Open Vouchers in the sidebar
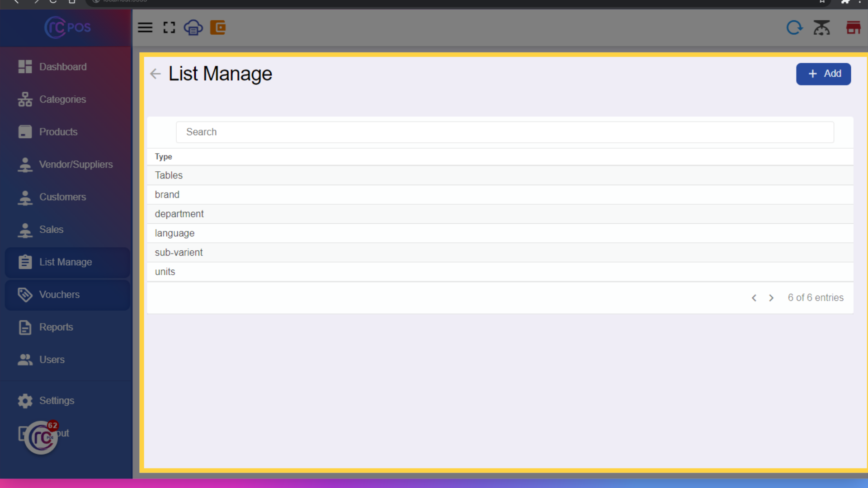This screenshot has height=488, width=868. pos(67,295)
